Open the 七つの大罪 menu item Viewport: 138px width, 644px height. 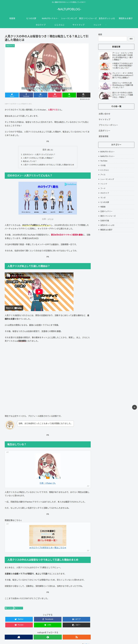[31, 18]
